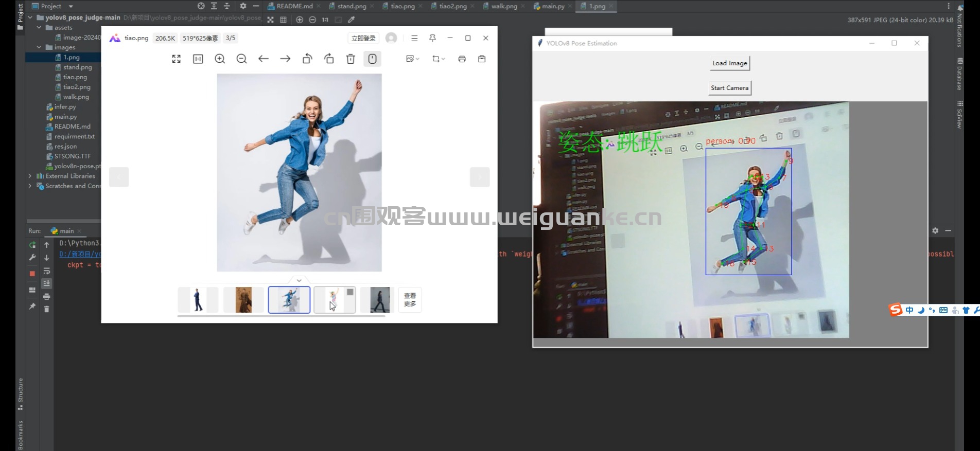Screen dimensions: 980x451
Task: Click the 立即登录 login button
Action: tap(363, 38)
